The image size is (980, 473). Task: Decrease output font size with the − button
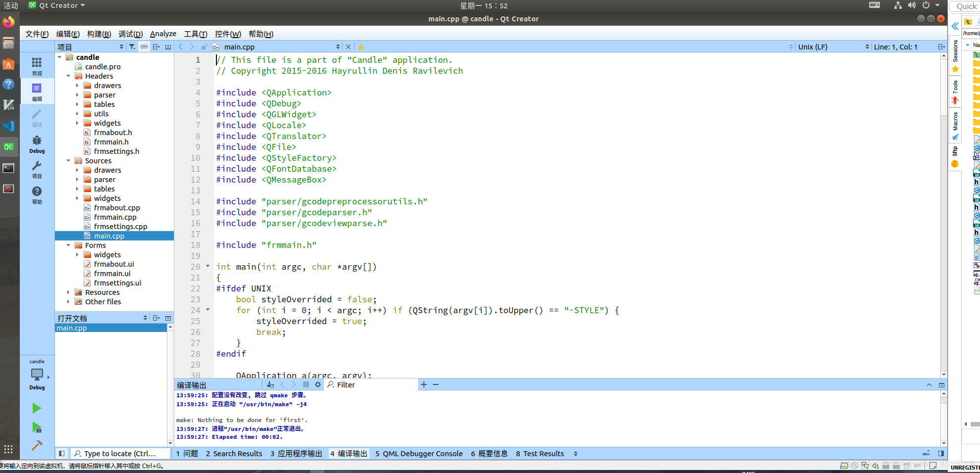click(x=435, y=384)
